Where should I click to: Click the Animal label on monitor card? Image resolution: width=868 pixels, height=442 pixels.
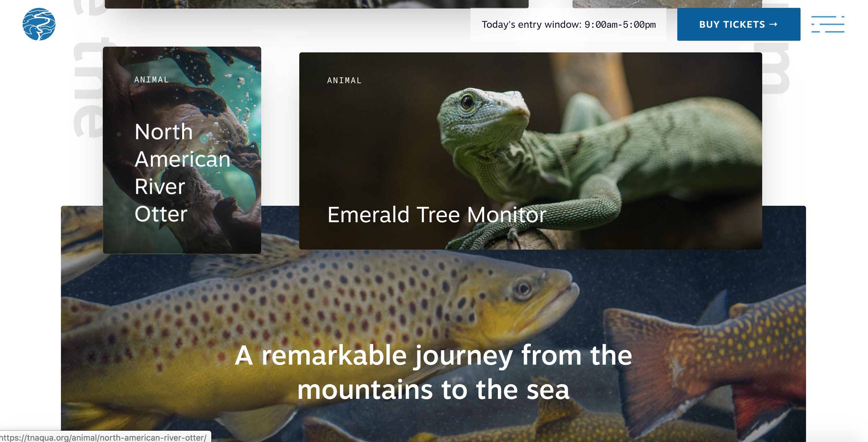pyautogui.click(x=344, y=80)
